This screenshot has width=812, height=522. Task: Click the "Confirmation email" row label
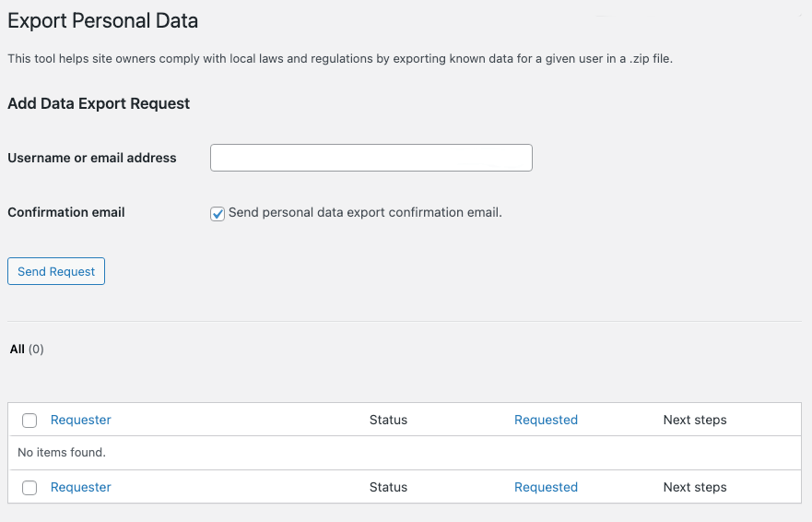pos(66,212)
